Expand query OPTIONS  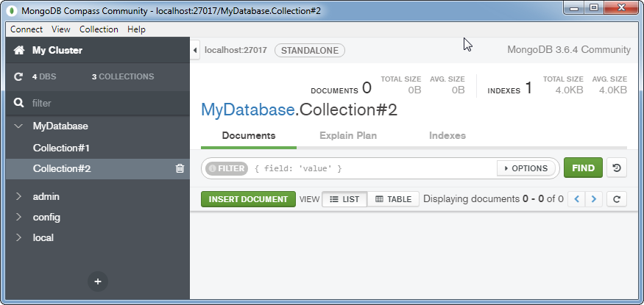[526, 168]
